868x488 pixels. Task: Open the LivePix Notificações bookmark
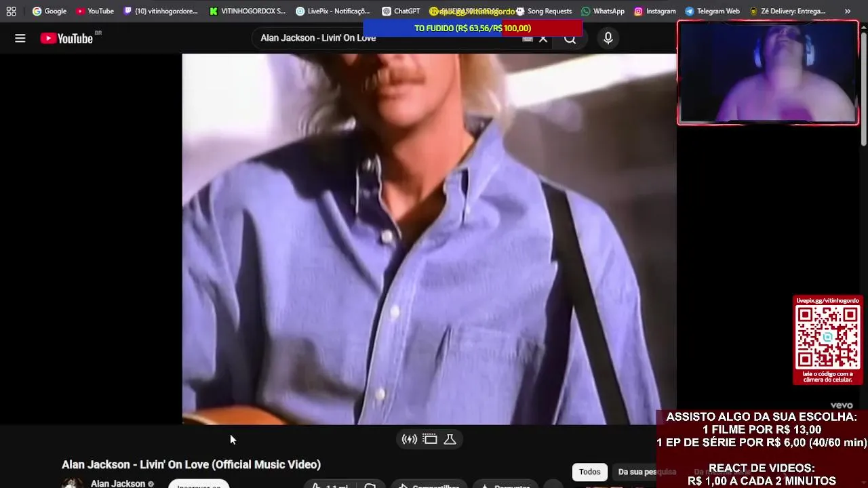coord(333,11)
